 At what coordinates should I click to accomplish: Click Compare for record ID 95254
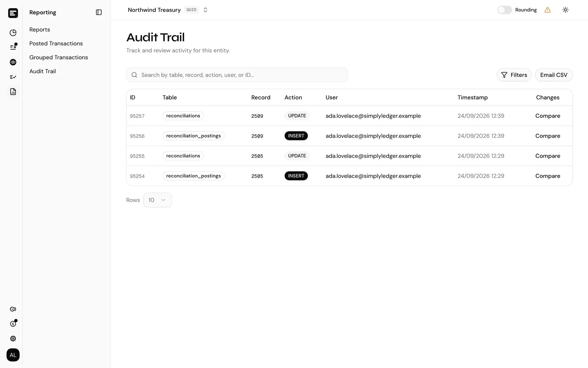[x=548, y=176]
